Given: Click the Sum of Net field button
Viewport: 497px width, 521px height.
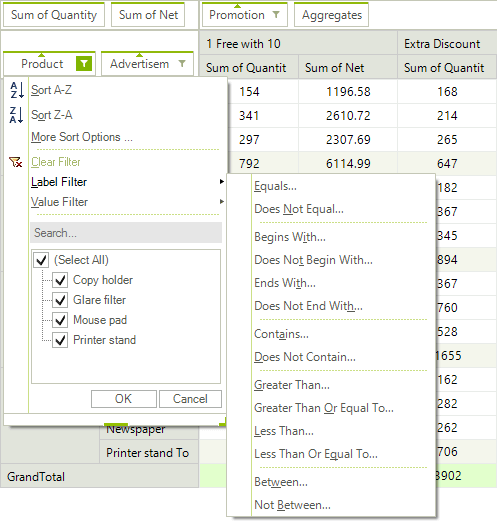Looking at the screenshot, I should 148,15.
